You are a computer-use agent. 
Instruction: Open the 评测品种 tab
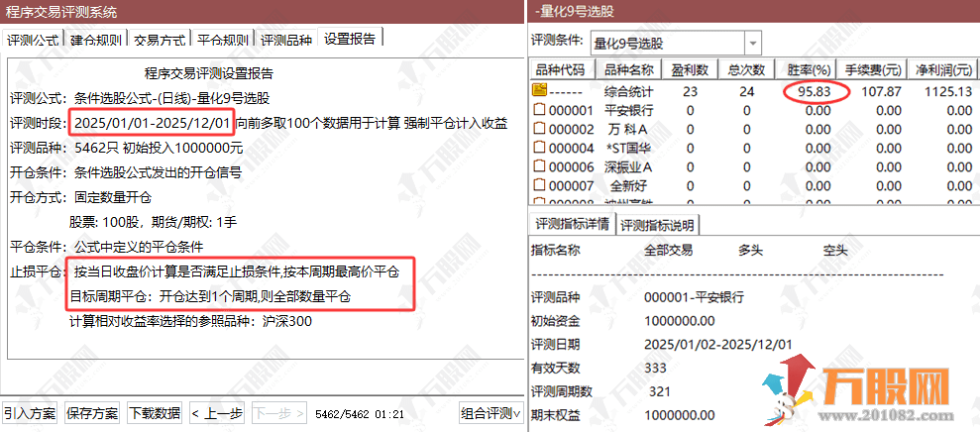pos(286,40)
